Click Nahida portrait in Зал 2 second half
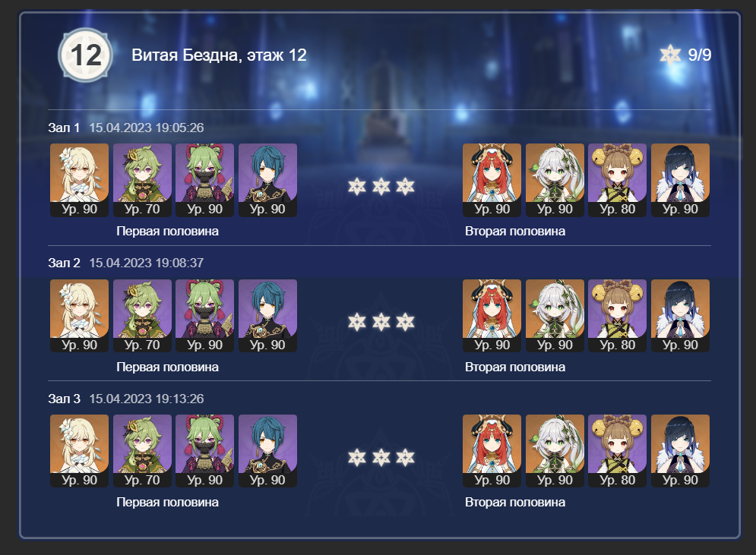The image size is (756, 555). coord(555,316)
